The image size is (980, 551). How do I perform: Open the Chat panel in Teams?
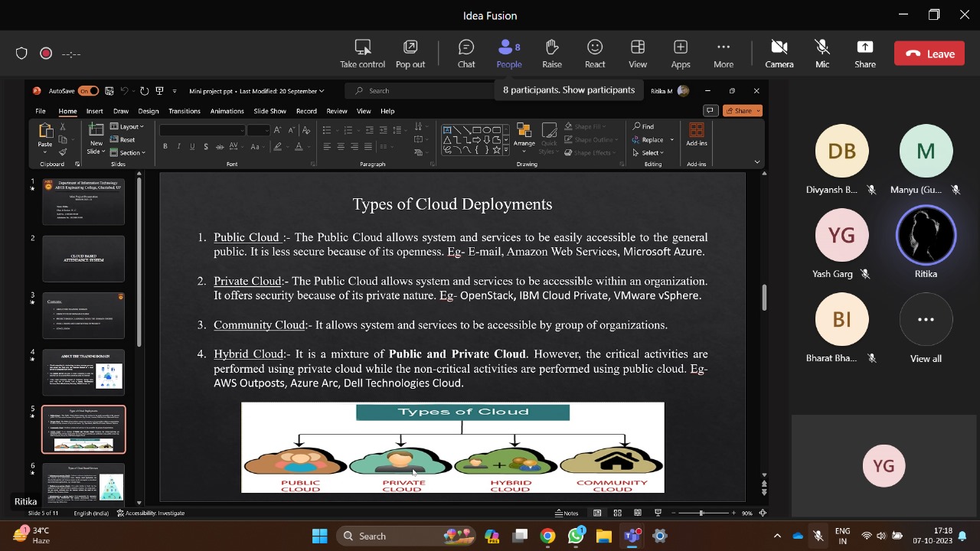[465, 54]
